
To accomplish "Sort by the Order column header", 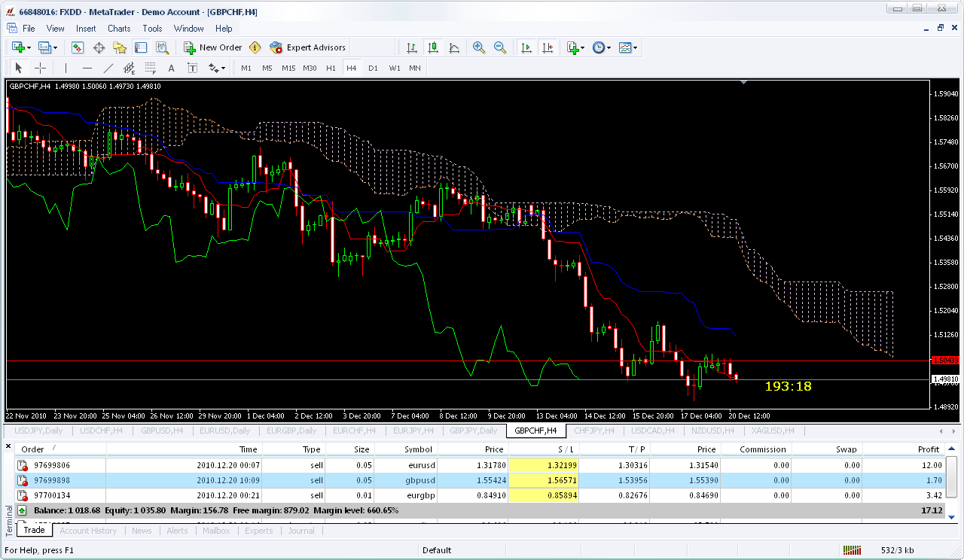I will [x=60, y=449].
